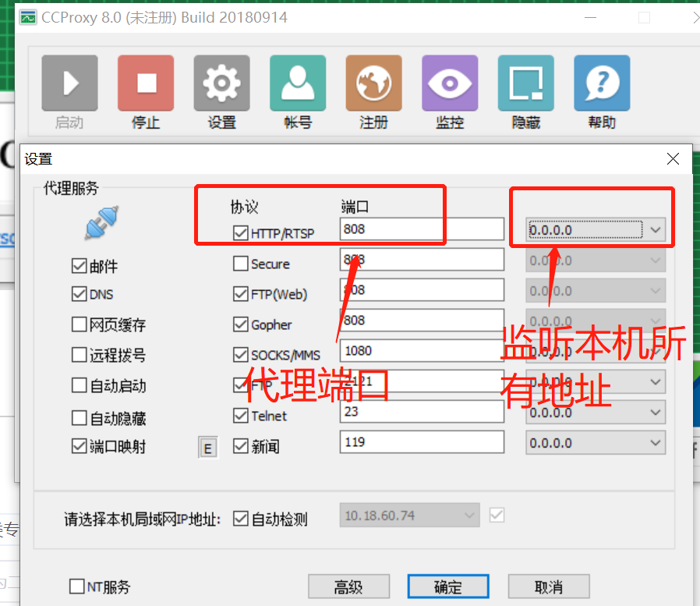The width and height of the screenshot is (700, 606).
Task: Open 设置 (Settings) gear icon
Action: pos(222,83)
